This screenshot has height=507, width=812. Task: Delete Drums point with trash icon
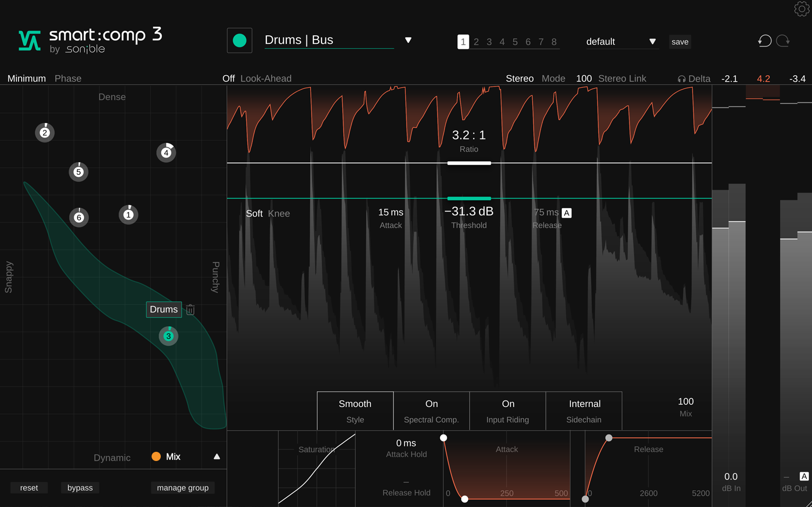pyautogui.click(x=191, y=310)
